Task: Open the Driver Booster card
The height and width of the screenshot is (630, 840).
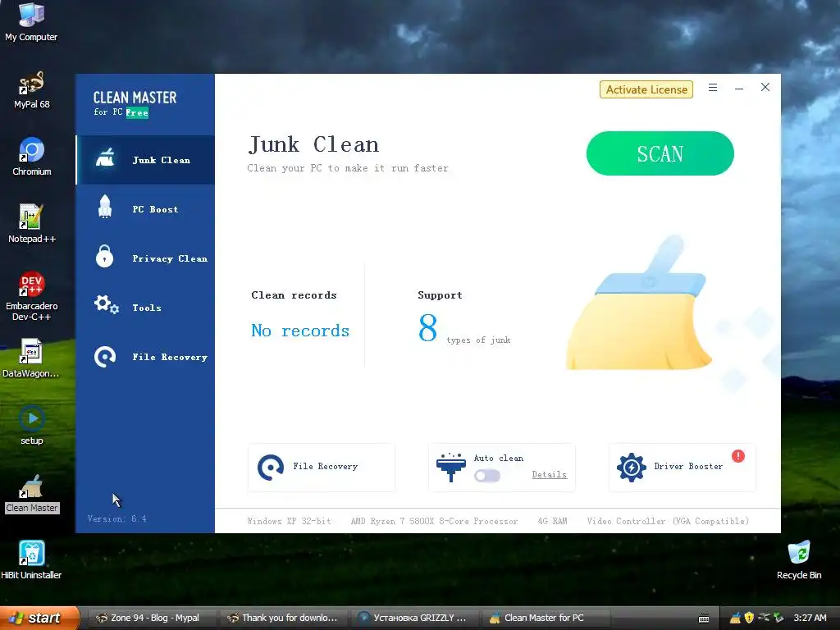Action: [682, 467]
